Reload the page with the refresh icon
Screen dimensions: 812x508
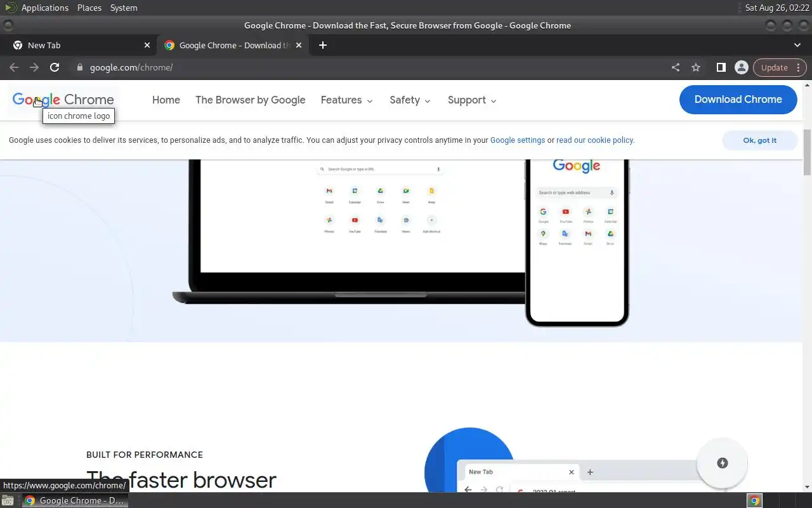(55, 67)
